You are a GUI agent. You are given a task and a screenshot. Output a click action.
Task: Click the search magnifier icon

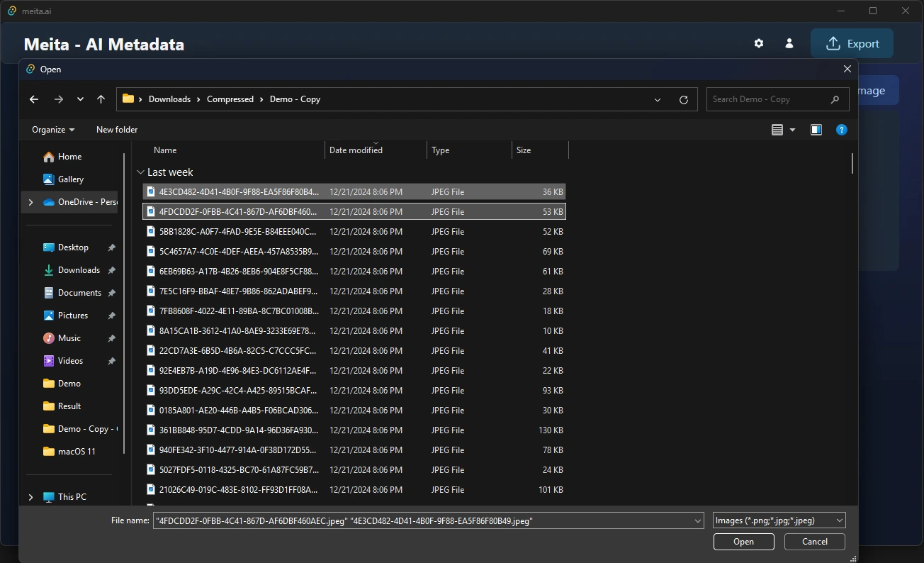(835, 99)
